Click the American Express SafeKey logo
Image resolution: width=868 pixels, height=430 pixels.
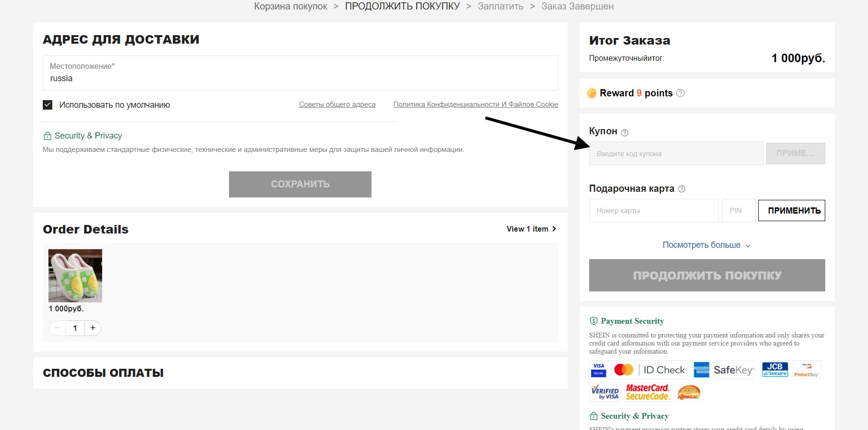tap(724, 370)
